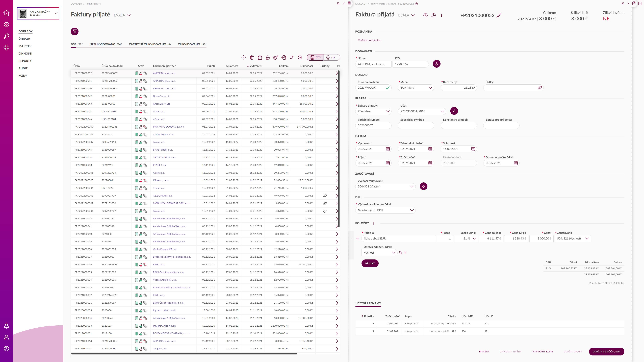
Task: Switch to selected documents /1/ view toggle
Action: pos(331,58)
